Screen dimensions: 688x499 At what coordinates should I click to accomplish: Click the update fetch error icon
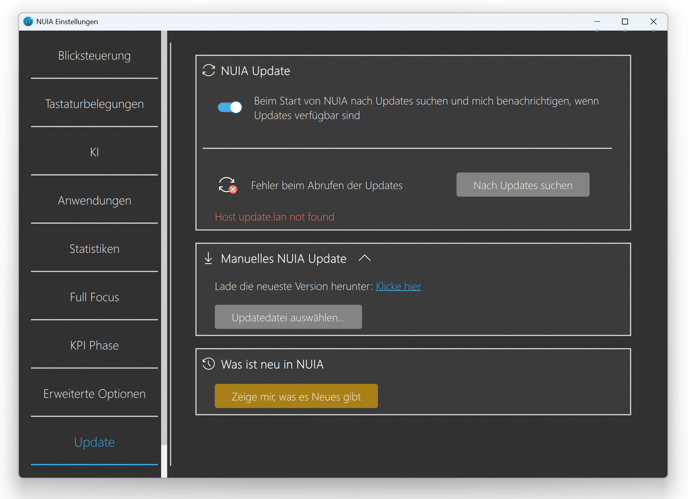(x=228, y=185)
